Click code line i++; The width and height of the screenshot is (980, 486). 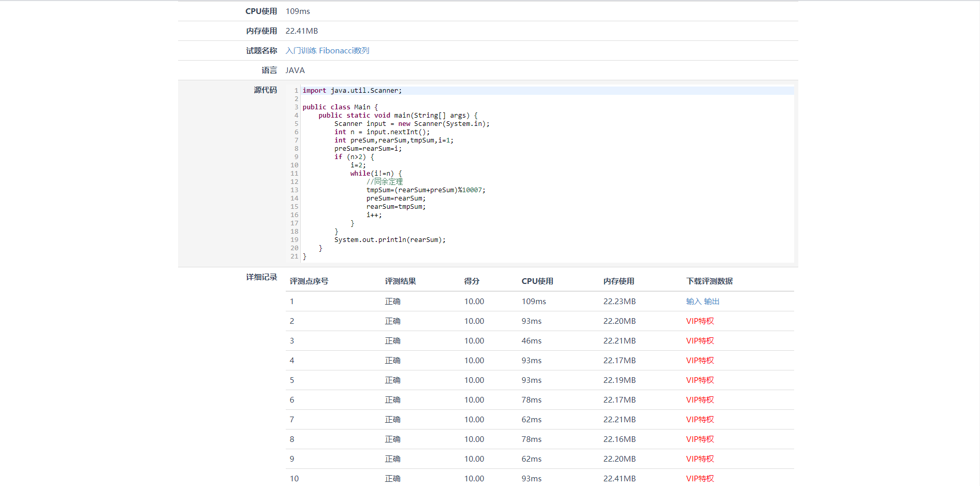pyautogui.click(x=374, y=215)
